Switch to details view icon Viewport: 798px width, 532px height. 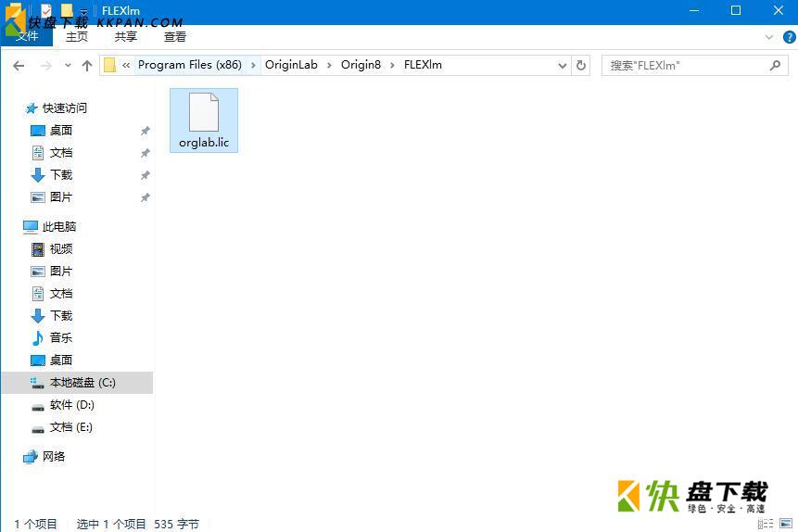pos(766,524)
